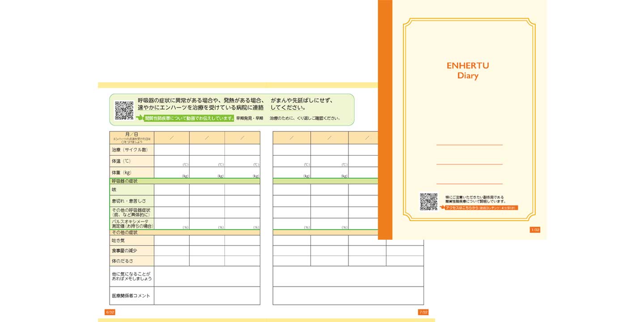Select the 咳 row label

[x=132, y=190]
